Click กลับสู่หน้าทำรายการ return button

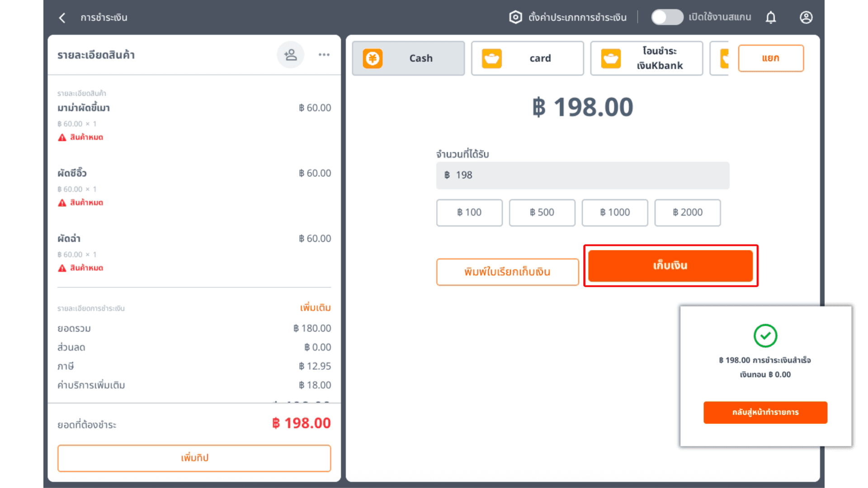click(x=765, y=412)
